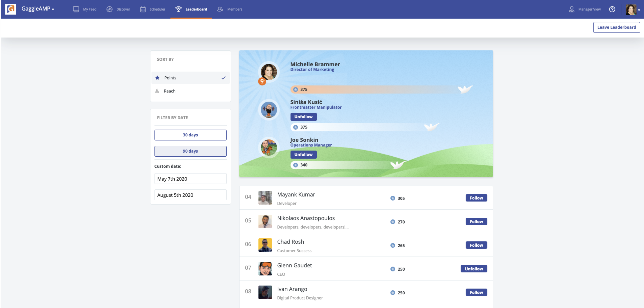This screenshot has height=308, width=644.
Task: Open the help question mark icon
Action: coord(612,9)
